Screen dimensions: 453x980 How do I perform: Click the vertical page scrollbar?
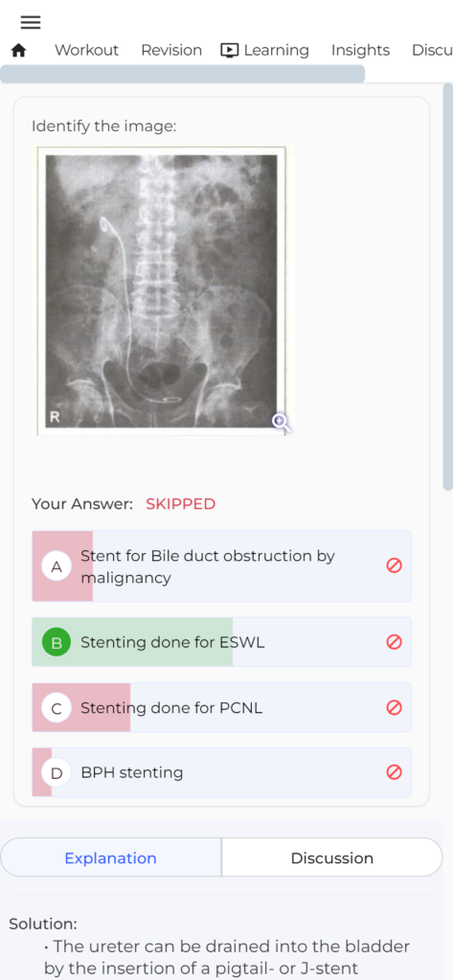[447, 286]
